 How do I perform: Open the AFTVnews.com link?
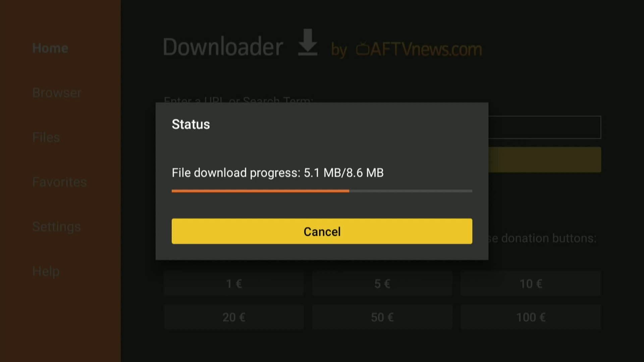pyautogui.click(x=426, y=50)
